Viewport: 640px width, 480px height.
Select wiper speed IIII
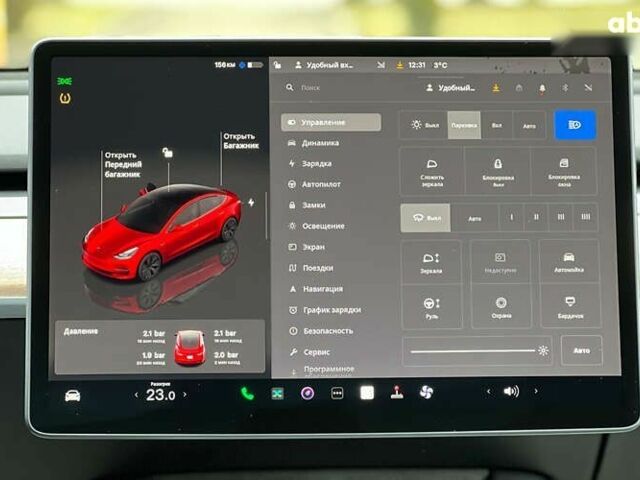coord(586,217)
